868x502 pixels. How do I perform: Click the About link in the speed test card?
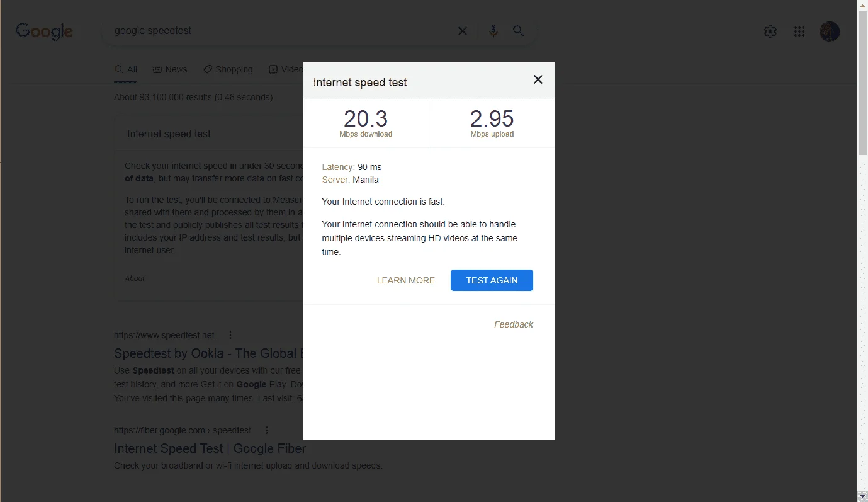click(x=135, y=278)
